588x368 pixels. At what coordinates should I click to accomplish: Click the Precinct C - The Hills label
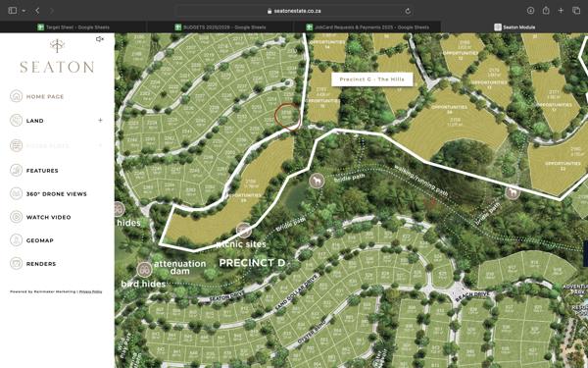(x=372, y=79)
